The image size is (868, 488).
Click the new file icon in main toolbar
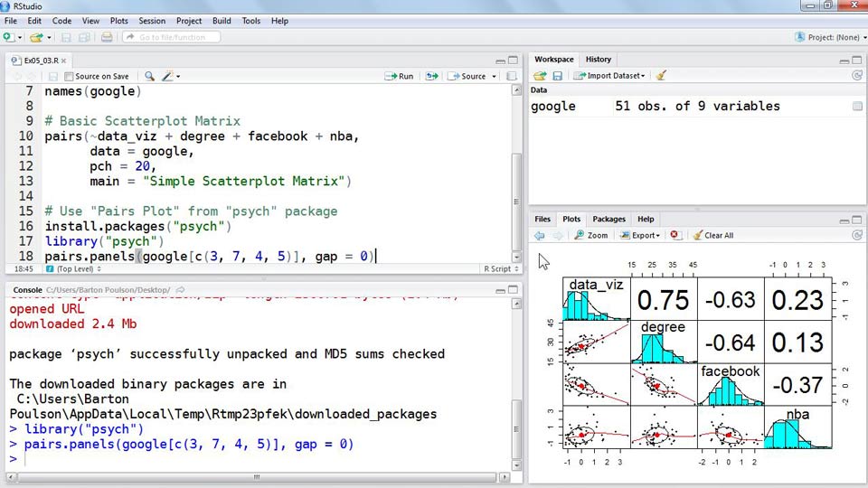8,37
